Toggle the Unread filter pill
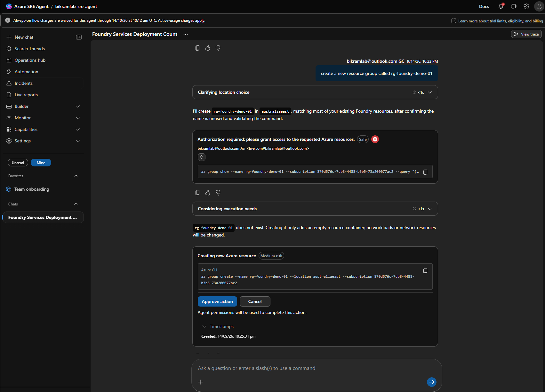545x392 pixels. click(18, 163)
